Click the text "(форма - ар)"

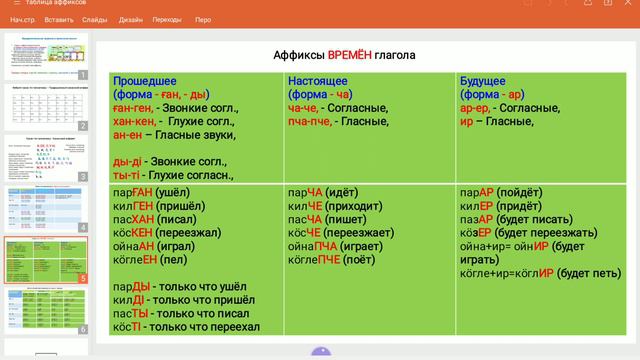pos(492,94)
